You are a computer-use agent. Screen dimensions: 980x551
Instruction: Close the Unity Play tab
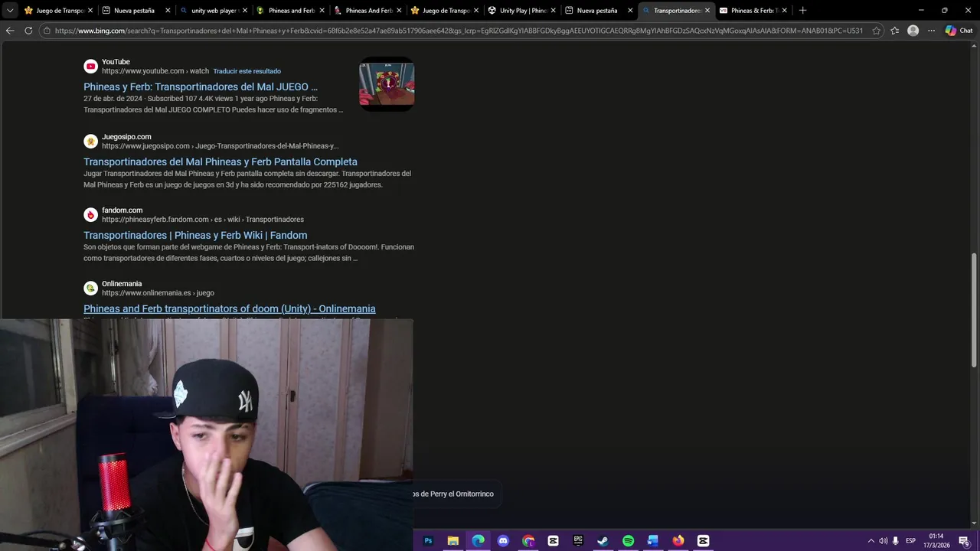pyautogui.click(x=553, y=11)
